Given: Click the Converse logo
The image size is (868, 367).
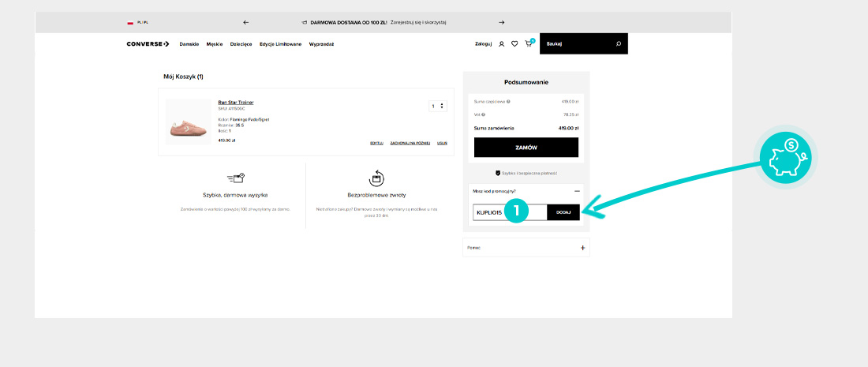Looking at the screenshot, I should click(x=148, y=43).
